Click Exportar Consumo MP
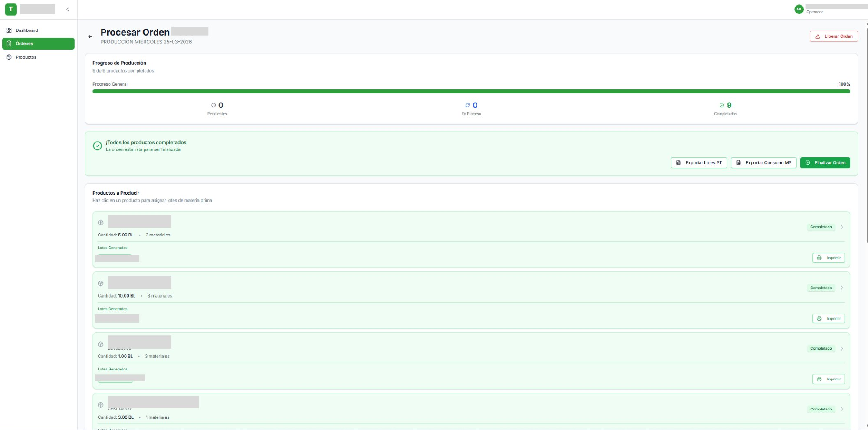The image size is (868, 430). 763,163
